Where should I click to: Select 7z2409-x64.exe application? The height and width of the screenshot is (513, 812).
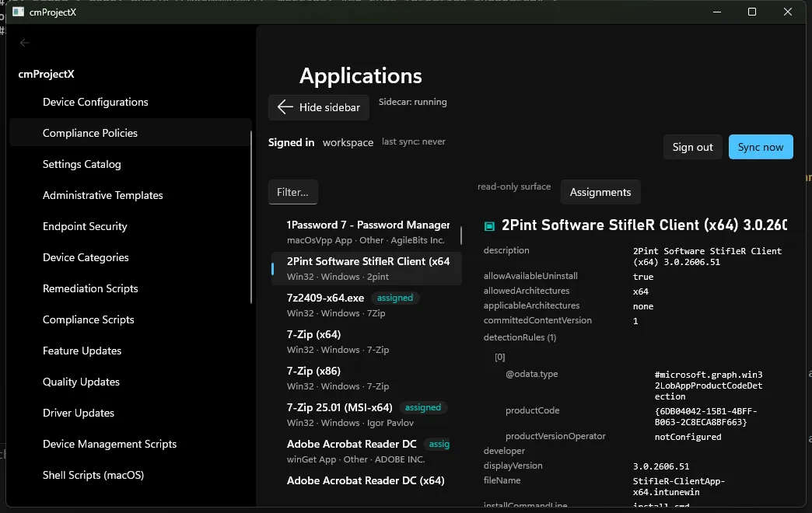click(365, 305)
